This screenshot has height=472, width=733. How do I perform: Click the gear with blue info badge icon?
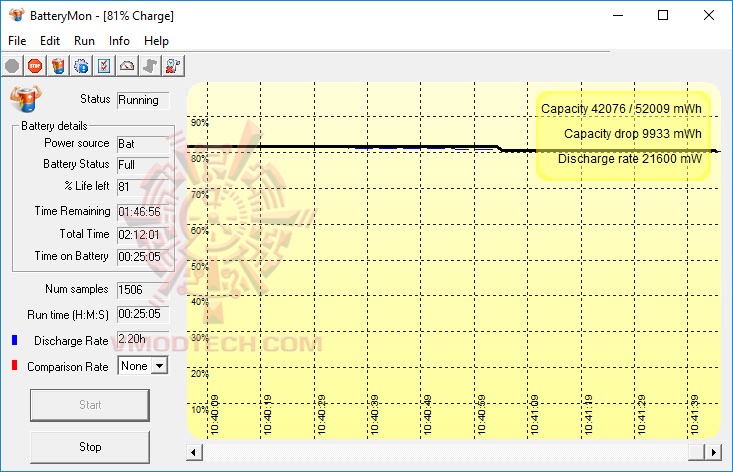(x=81, y=66)
